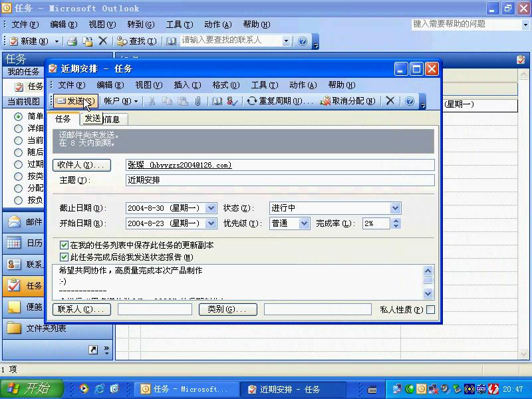Image resolution: width=532 pixels, height=399 pixels.
Task: Select 当前 active tasks view radio
Action: pyautogui.click(x=19, y=140)
